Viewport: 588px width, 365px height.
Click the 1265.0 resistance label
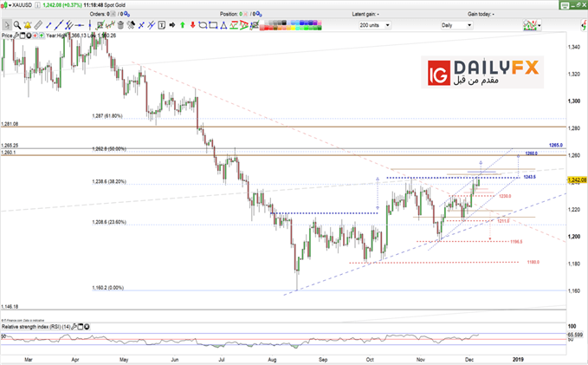coord(556,145)
